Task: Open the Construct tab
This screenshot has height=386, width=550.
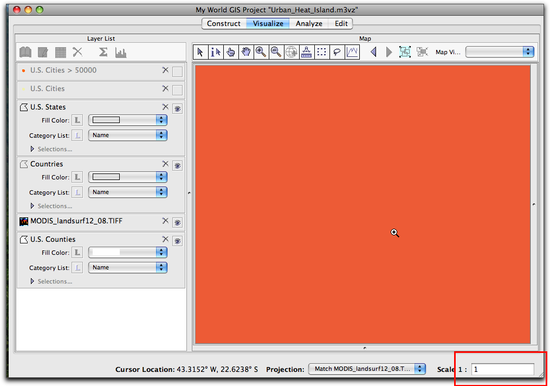Action: coord(223,24)
